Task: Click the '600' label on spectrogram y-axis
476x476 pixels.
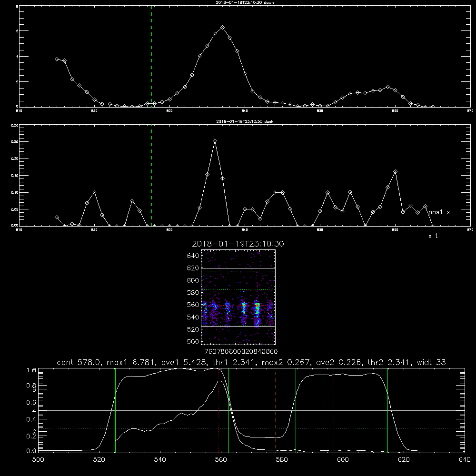Action: point(193,280)
